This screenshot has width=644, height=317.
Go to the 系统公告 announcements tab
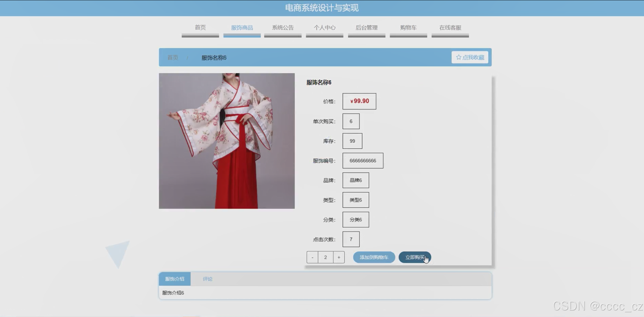283,28
